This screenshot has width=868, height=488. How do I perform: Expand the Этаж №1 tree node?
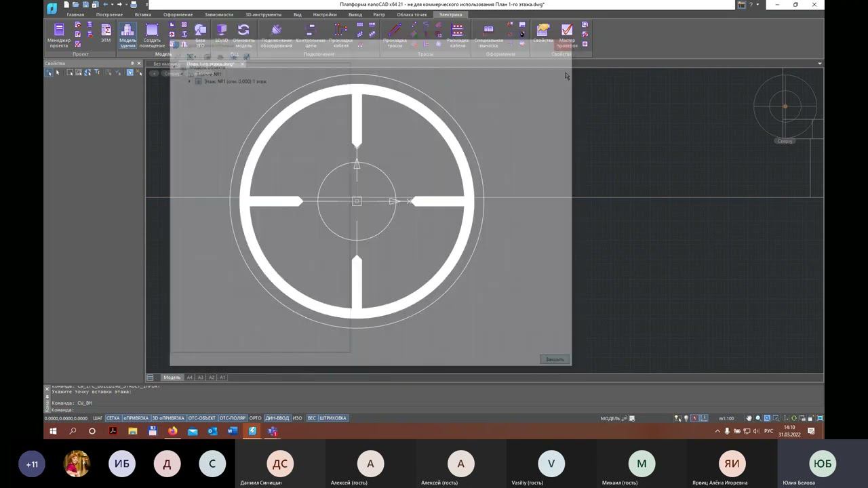189,81
